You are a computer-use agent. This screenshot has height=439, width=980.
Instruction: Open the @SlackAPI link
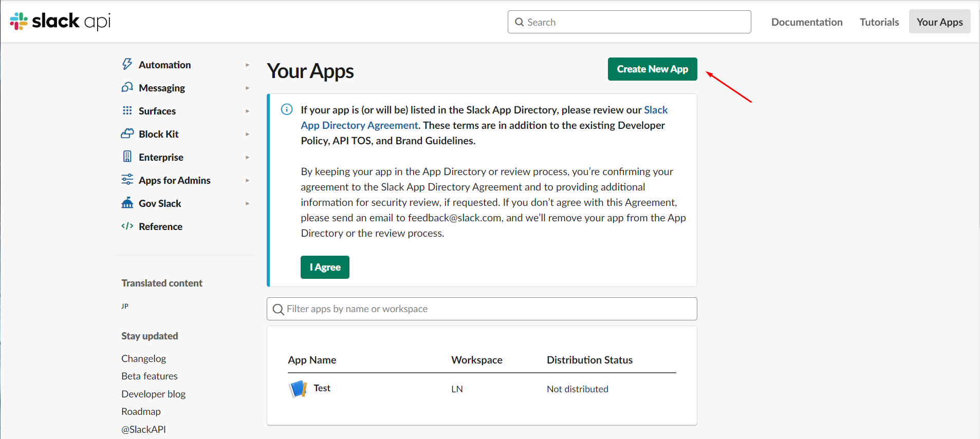click(x=143, y=429)
